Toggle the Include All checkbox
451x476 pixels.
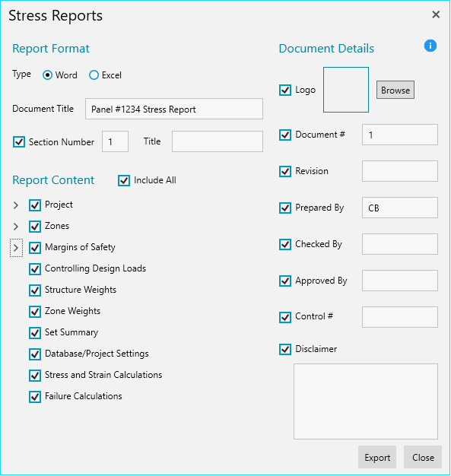124,180
